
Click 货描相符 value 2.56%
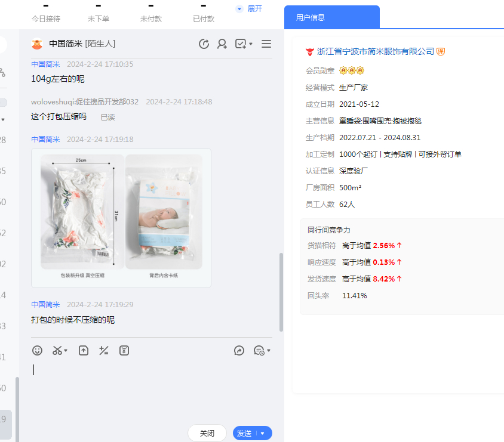click(x=384, y=246)
